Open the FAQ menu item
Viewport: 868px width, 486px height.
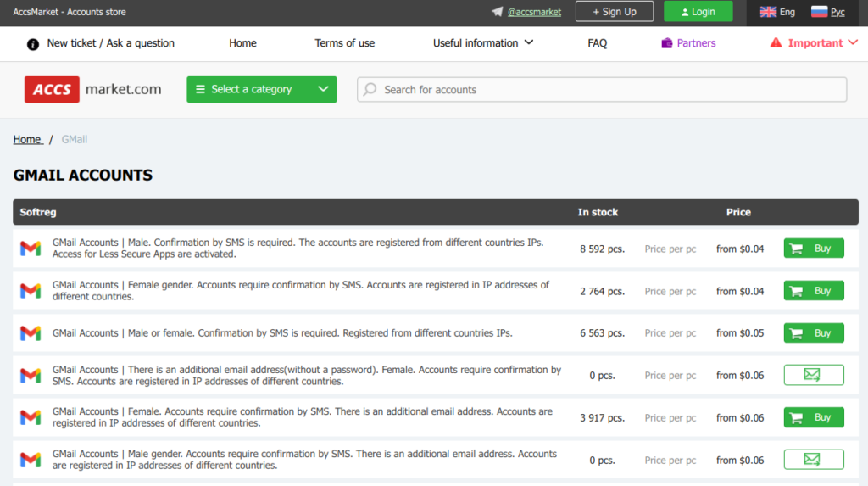click(x=597, y=42)
